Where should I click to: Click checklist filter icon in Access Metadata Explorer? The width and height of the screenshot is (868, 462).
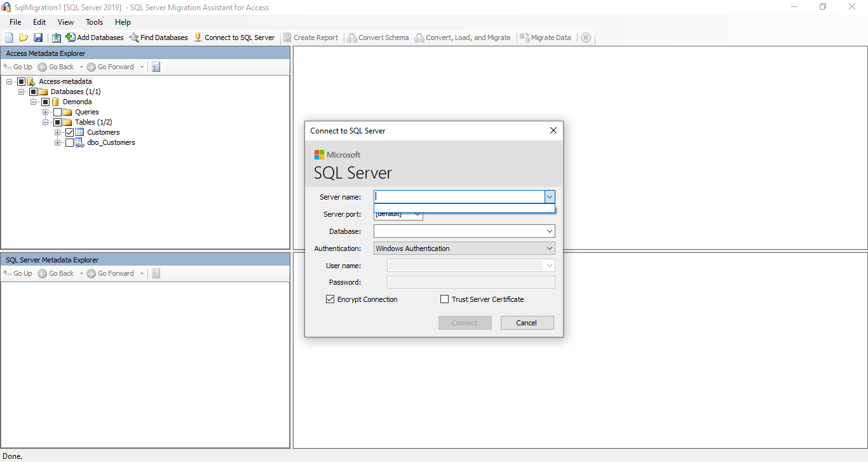tap(156, 67)
